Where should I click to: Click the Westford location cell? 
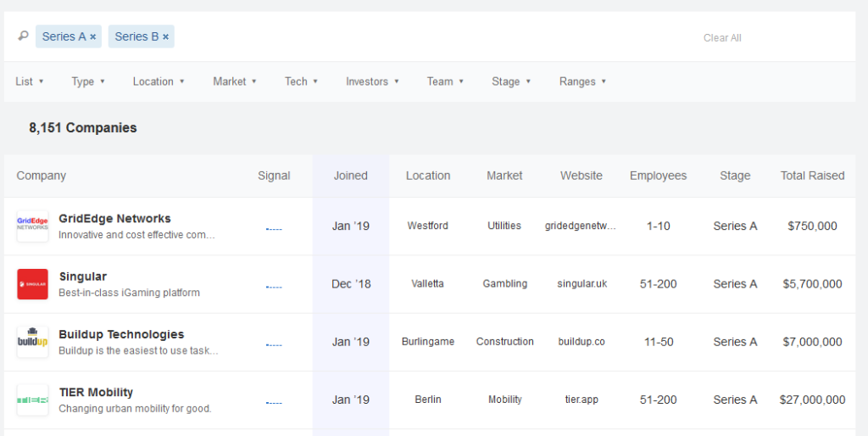point(428,226)
